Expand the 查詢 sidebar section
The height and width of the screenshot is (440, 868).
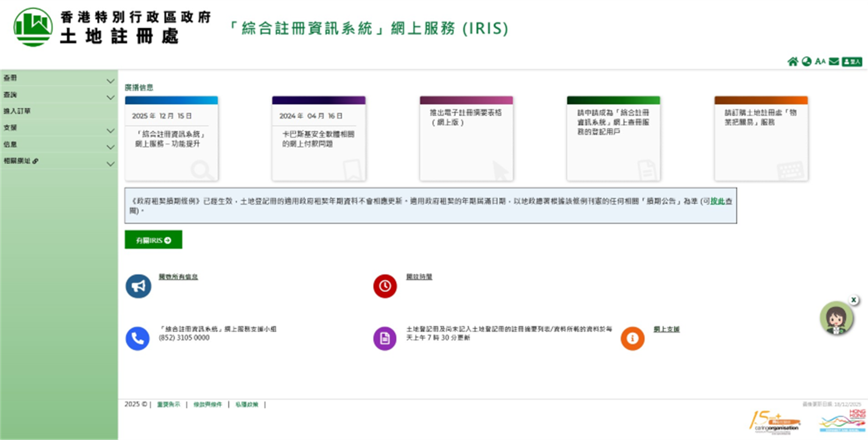(57, 95)
